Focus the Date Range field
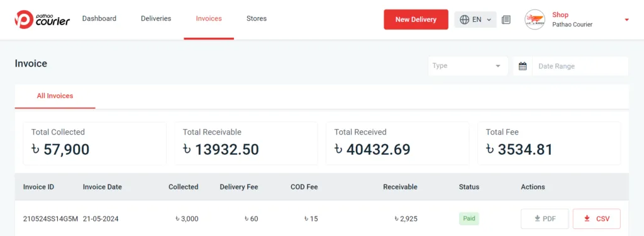Image resolution: width=644 pixels, height=236 pixels. [x=580, y=66]
